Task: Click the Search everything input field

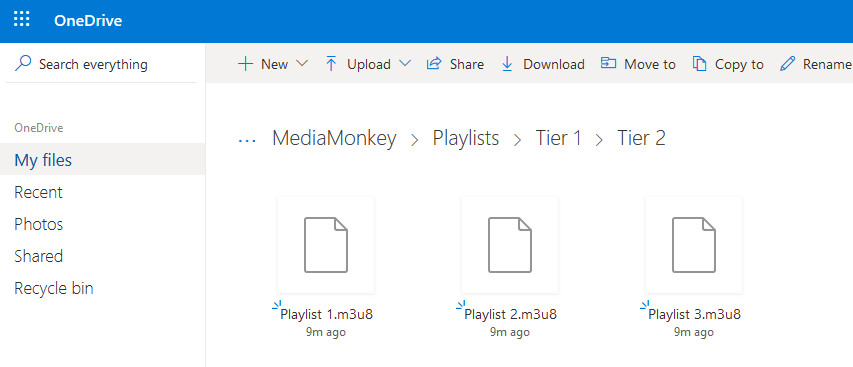Action: 103,64
